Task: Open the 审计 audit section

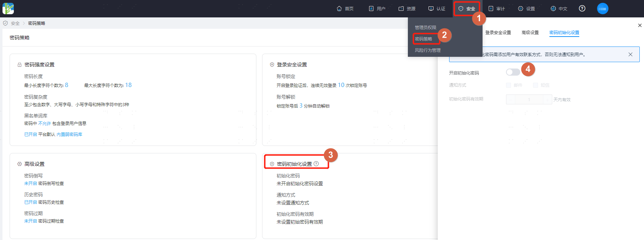Action: point(496,9)
